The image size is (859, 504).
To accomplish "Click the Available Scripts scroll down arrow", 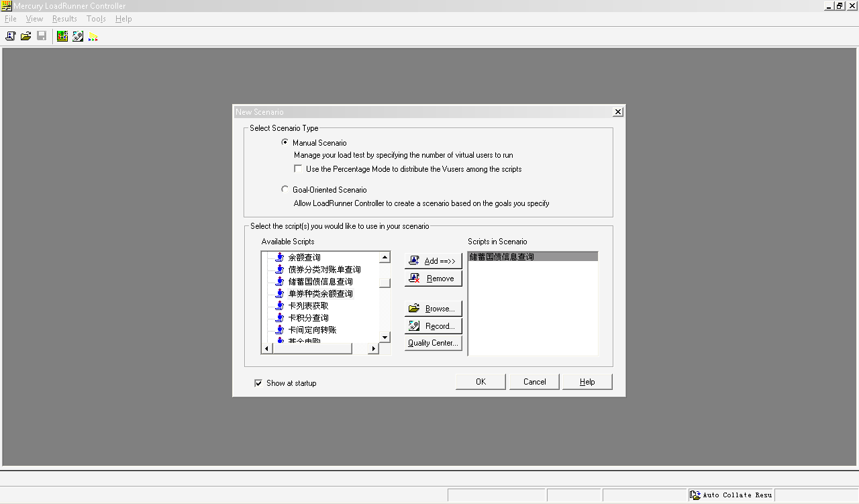I will click(385, 337).
